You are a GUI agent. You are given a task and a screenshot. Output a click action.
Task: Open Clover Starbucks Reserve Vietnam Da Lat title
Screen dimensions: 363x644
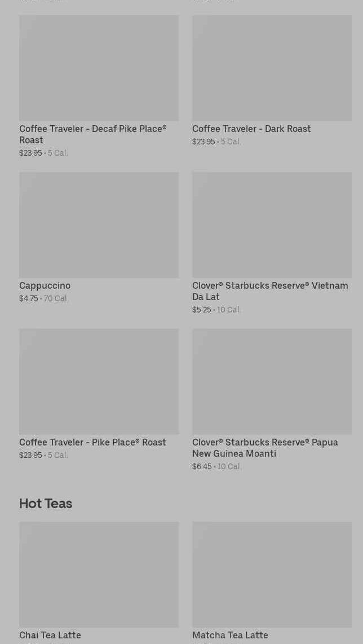(269, 291)
